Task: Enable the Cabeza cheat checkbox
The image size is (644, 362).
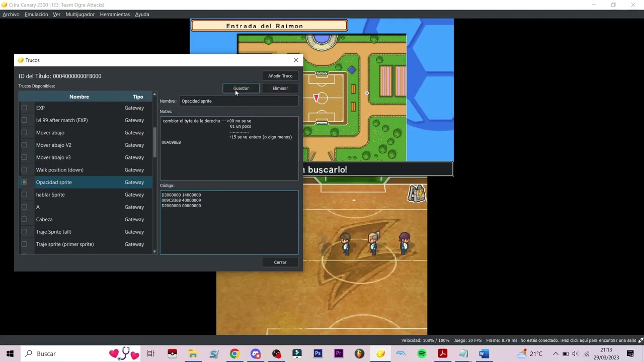Action: [24, 219]
